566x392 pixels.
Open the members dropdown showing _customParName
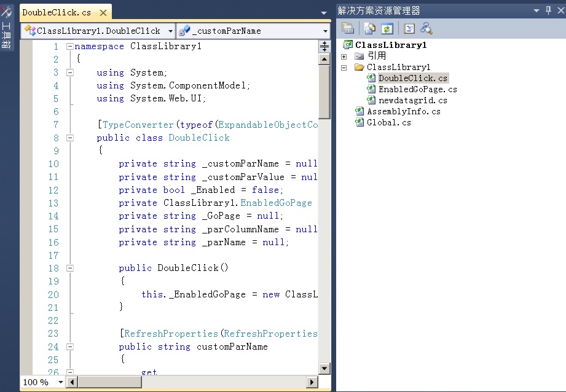coord(326,29)
